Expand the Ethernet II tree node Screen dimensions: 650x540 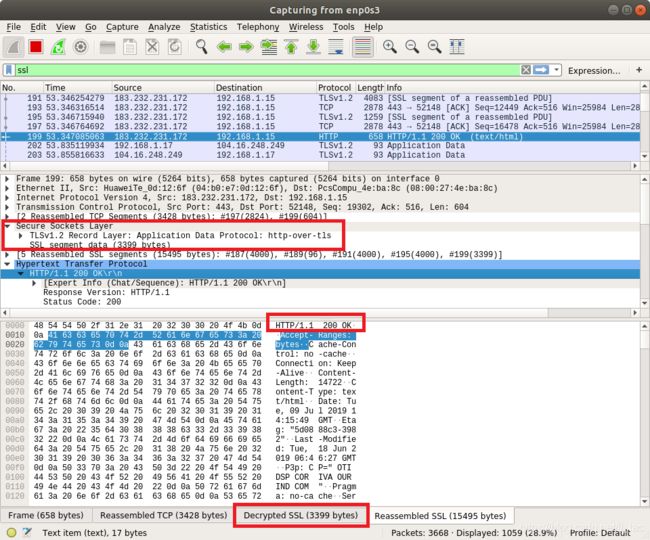click(7, 188)
